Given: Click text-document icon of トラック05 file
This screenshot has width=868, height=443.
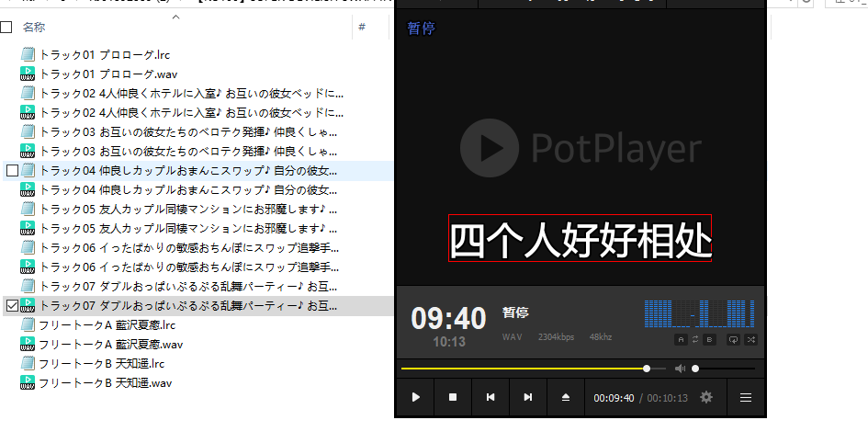Looking at the screenshot, I should pyautogui.click(x=28, y=210).
